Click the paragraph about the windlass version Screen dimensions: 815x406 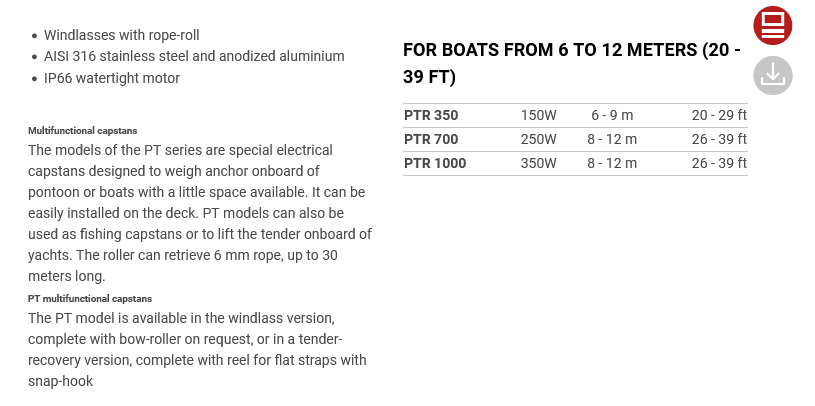pos(198,349)
